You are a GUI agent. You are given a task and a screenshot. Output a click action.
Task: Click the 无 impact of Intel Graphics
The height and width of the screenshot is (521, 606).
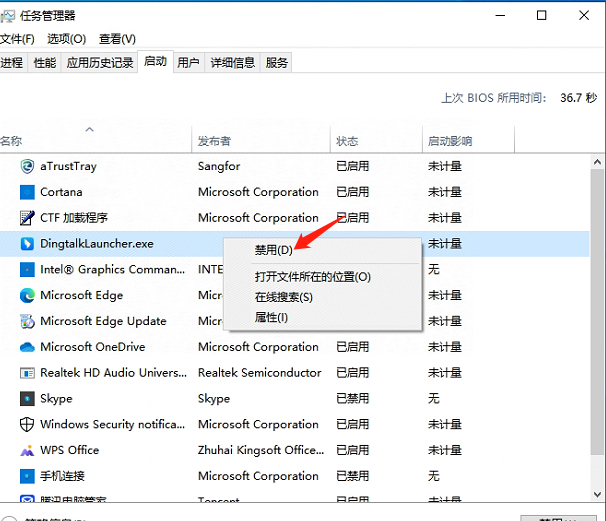(x=434, y=270)
